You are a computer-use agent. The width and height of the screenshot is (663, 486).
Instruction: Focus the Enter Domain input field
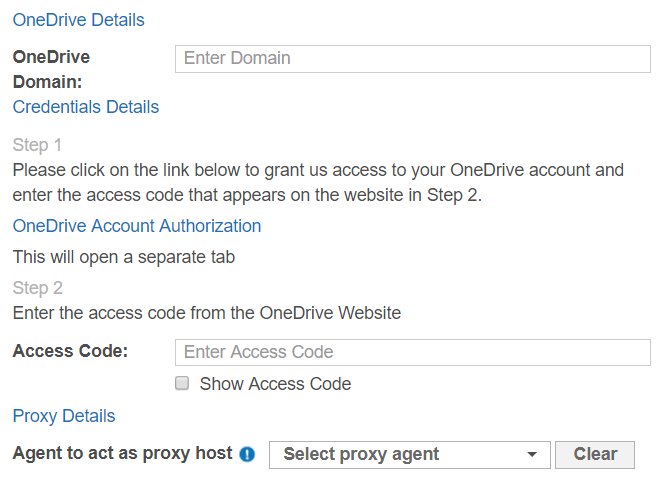click(412, 59)
